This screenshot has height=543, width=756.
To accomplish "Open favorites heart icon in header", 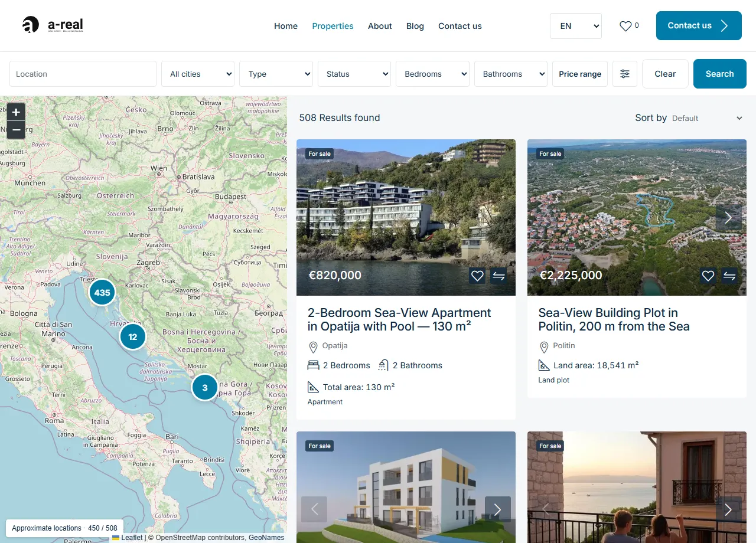I will click(625, 26).
